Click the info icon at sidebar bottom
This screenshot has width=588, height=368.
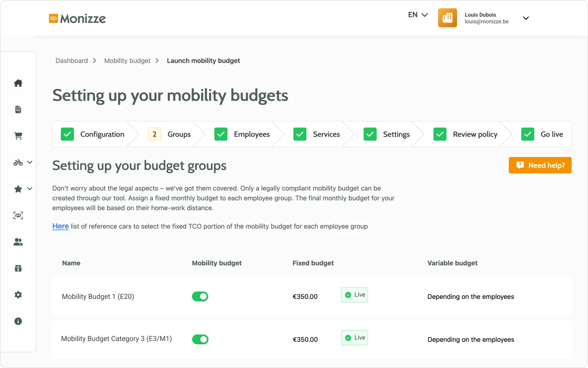tap(18, 321)
